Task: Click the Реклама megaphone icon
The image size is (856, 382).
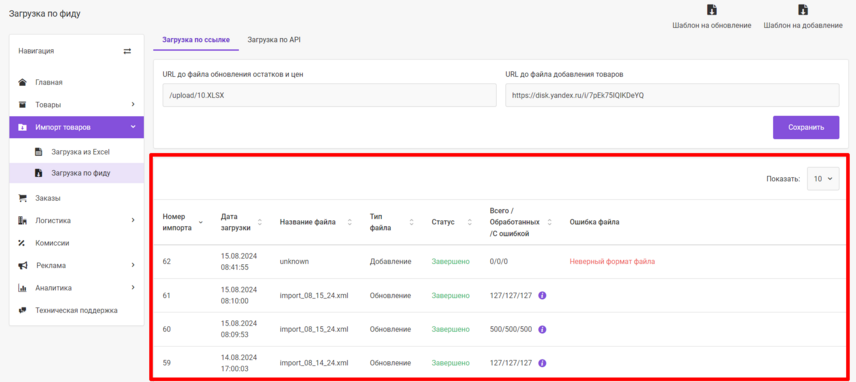Action: point(23,265)
